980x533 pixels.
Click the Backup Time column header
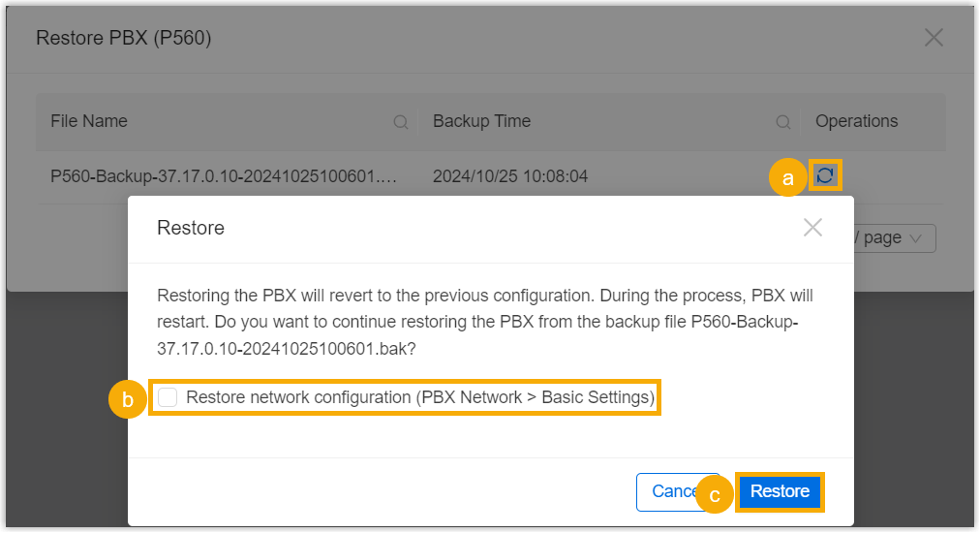point(481,121)
